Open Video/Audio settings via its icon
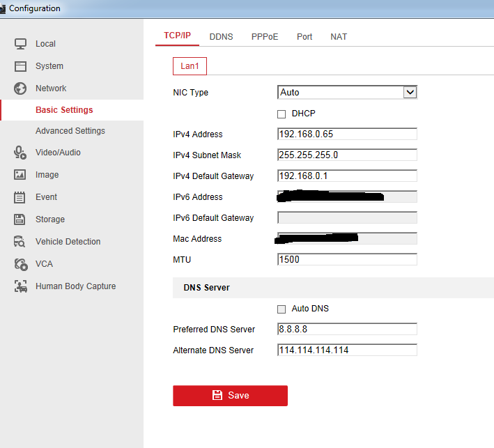Image resolution: width=494 pixels, height=448 pixels. (x=20, y=153)
